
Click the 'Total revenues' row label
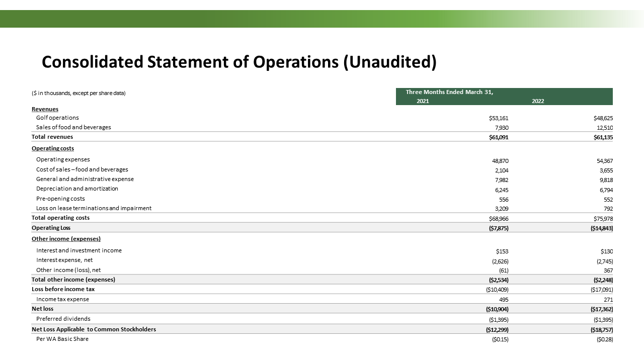tap(52, 137)
